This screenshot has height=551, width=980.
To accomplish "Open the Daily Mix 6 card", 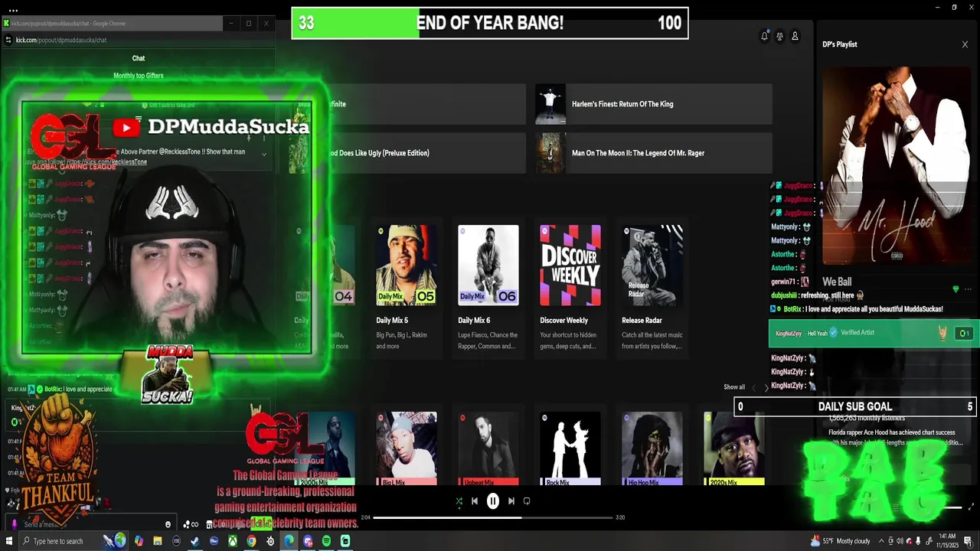I will pyautogui.click(x=488, y=289).
